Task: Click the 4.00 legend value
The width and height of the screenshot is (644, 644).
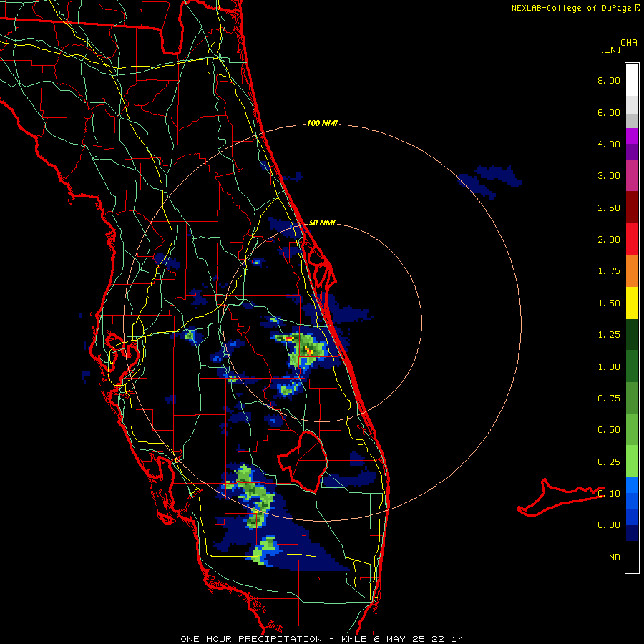Action: tap(609, 144)
